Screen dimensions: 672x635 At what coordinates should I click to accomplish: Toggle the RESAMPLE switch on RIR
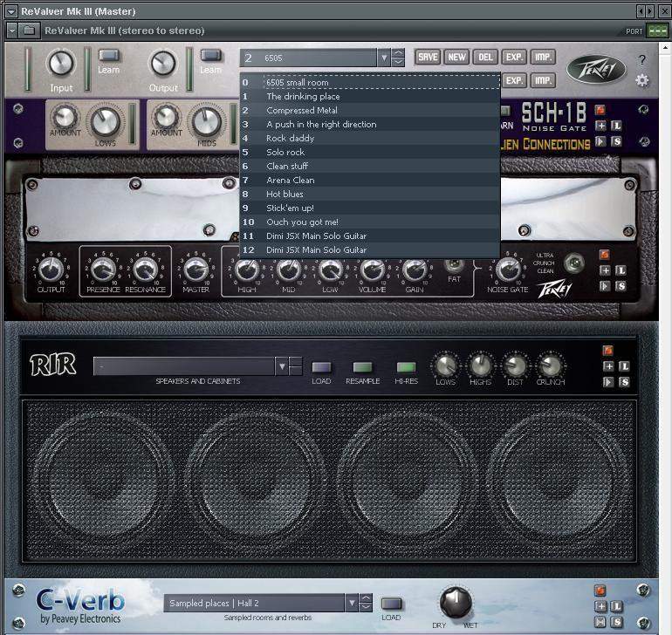[x=362, y=367]
